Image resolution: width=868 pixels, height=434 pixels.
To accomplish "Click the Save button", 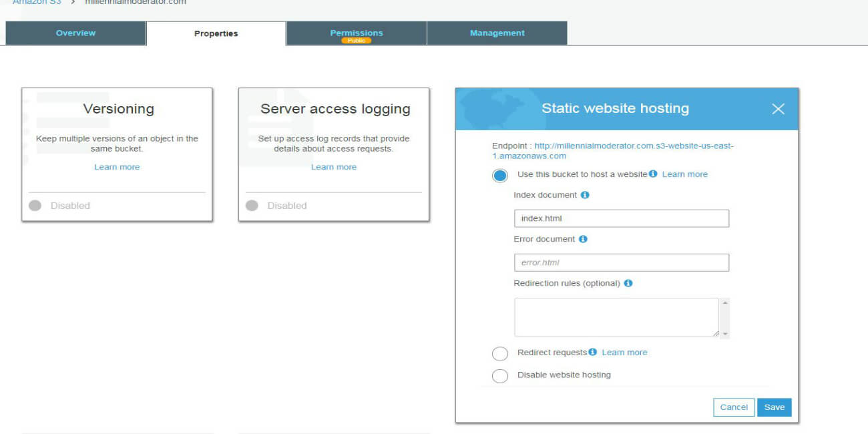I will coord(775,407).
